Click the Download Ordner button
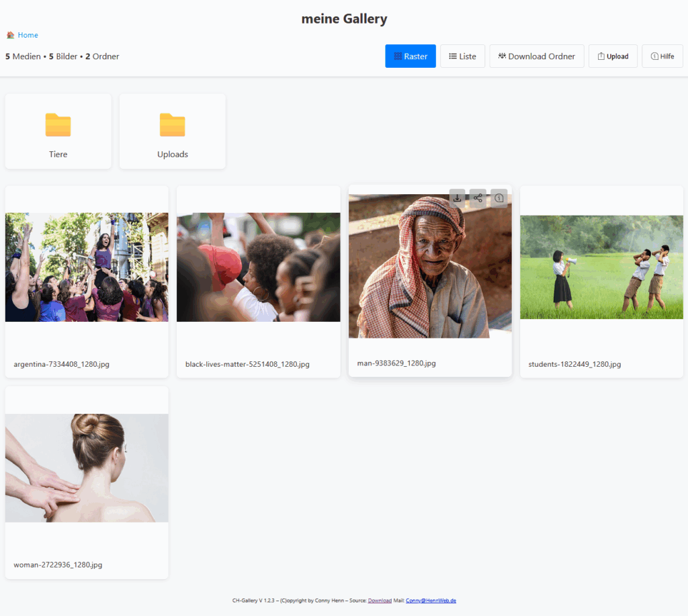This screenshot has width=688, height=616. pos(536,56)
